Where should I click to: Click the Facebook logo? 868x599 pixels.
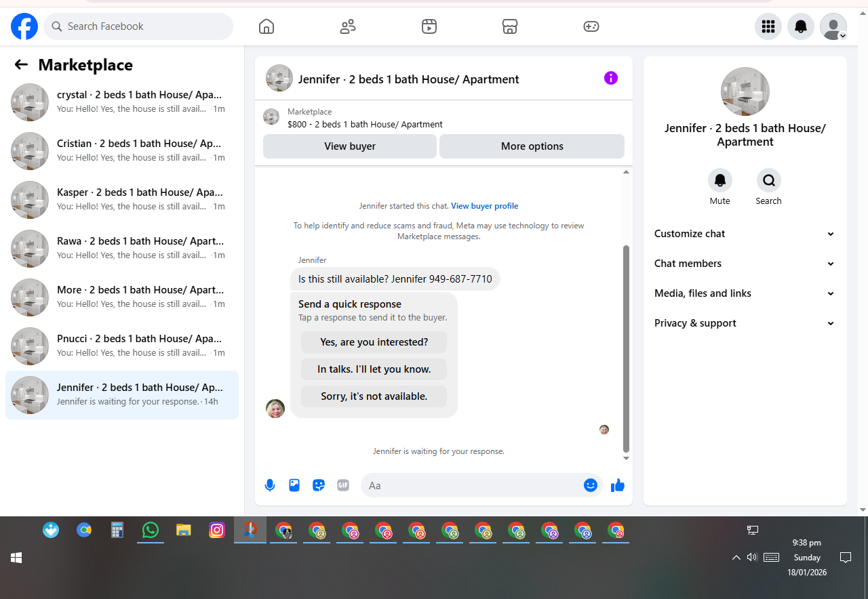click(24, 26)
